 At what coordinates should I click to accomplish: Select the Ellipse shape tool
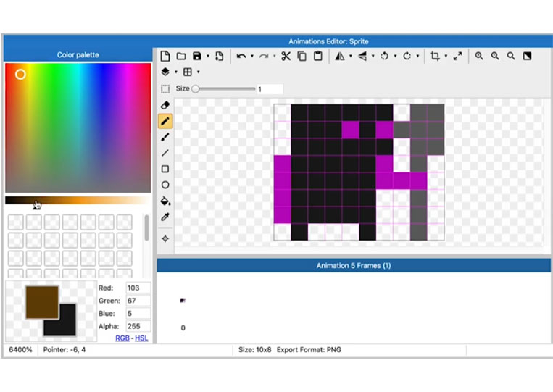click(165, 185)
